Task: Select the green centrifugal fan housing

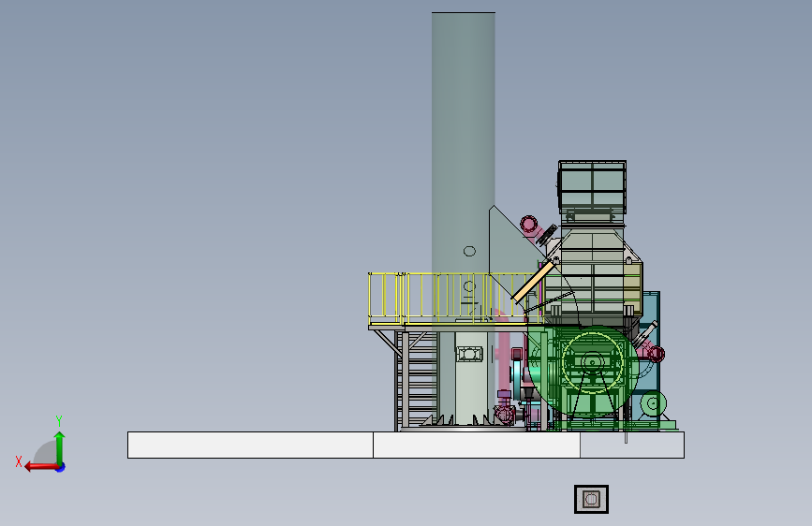Action: [x=583, y=371]
